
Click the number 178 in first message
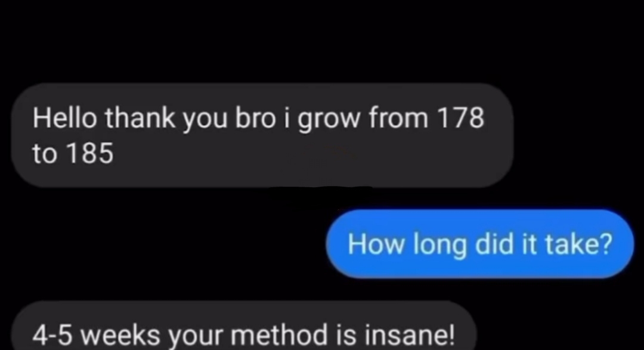[460, 118]
